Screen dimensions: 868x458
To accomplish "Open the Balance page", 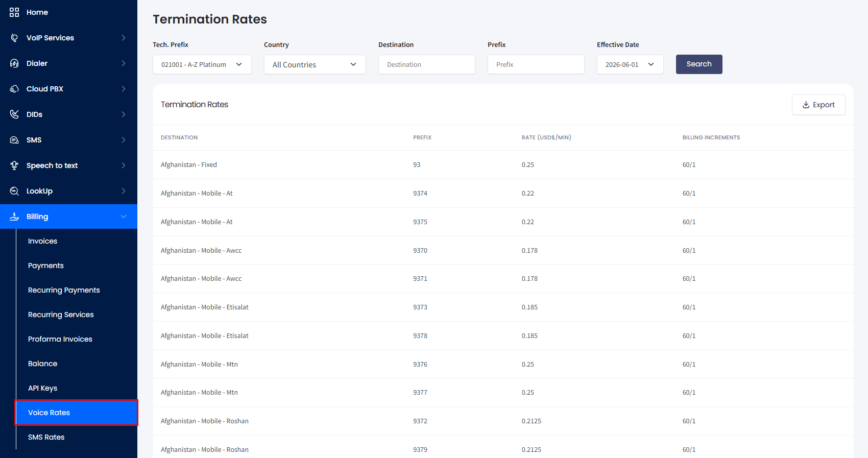I will click(42, 364).
